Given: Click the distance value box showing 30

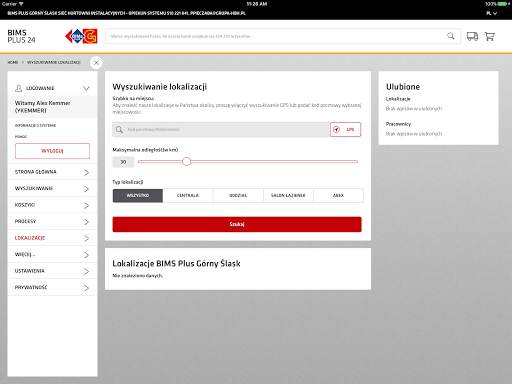Looking at the screenshot, I should click(123, 162).
